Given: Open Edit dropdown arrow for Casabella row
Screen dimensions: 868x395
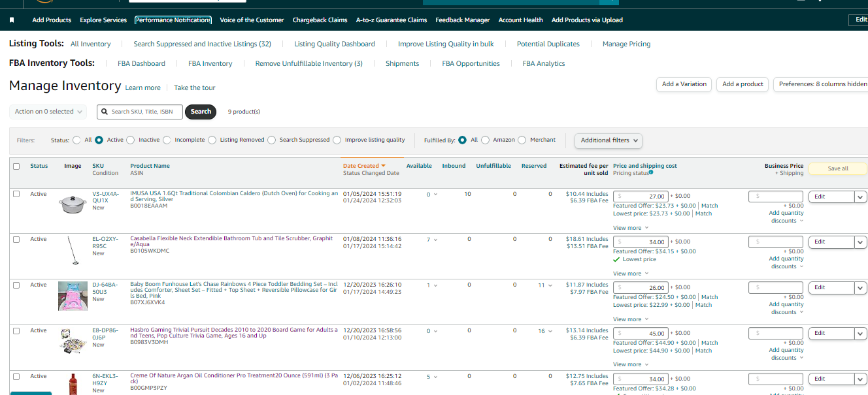Looking at the screenshot, I should (860, 242).
